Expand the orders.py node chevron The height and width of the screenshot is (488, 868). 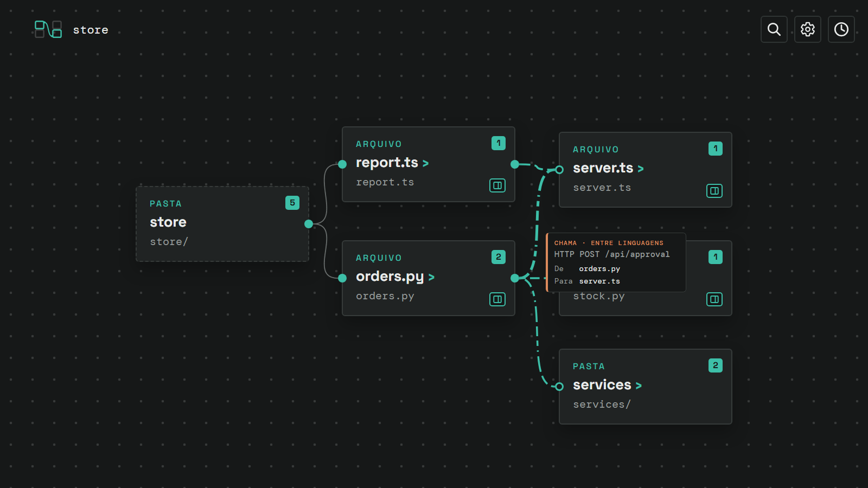click(x=431, y=277)
